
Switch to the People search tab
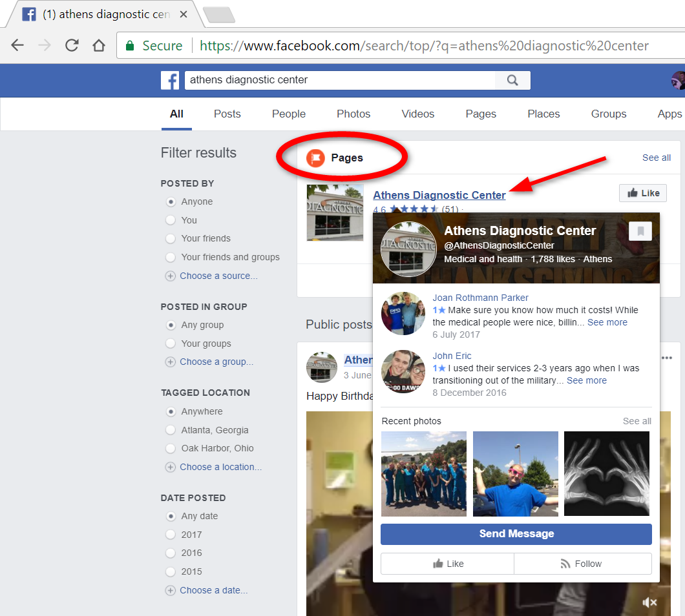tap(289, 114)
